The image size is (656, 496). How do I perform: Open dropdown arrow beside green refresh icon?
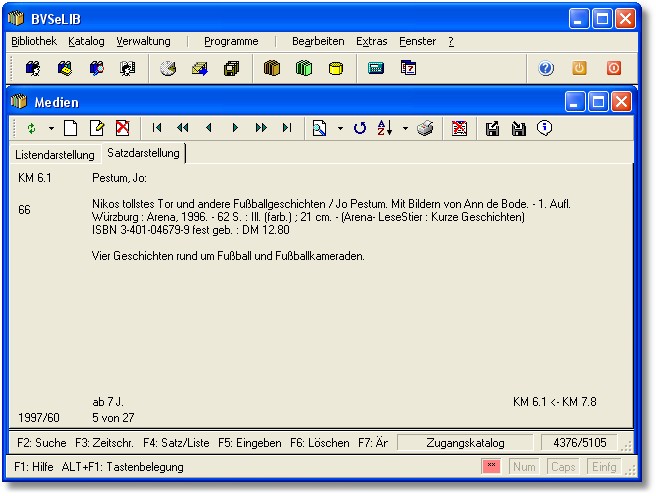click(x=51, y=128)
